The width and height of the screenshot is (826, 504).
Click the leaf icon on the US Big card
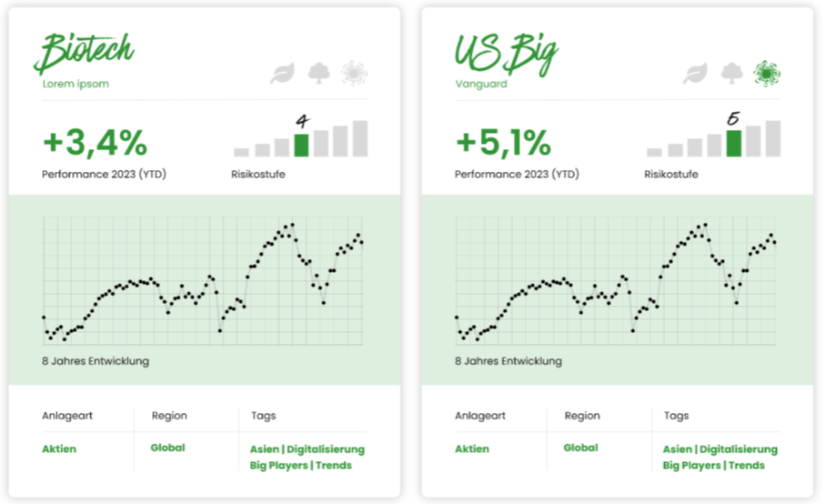pyautogui.click(x=696, y=73)
